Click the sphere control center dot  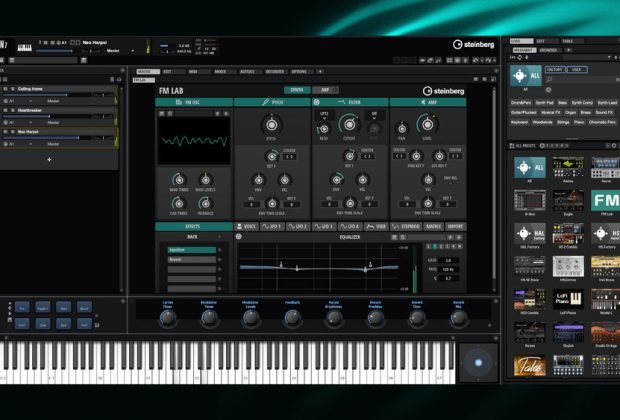[x=478, y=363]
